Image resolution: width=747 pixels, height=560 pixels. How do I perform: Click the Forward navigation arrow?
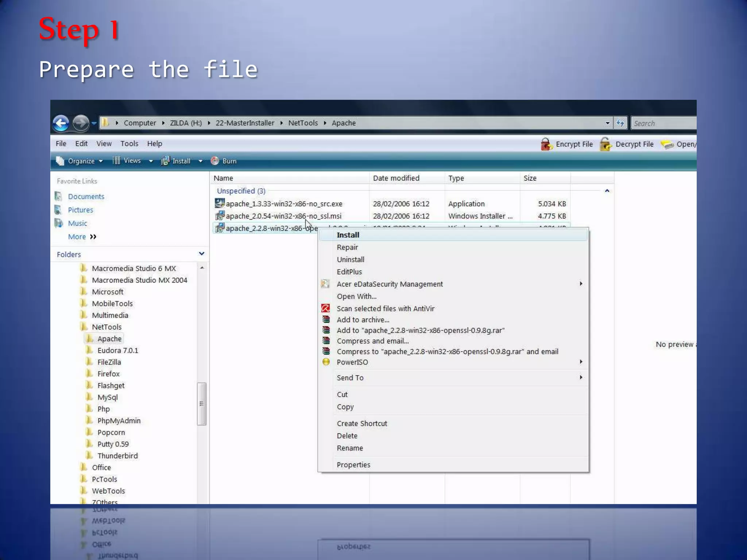81,123
